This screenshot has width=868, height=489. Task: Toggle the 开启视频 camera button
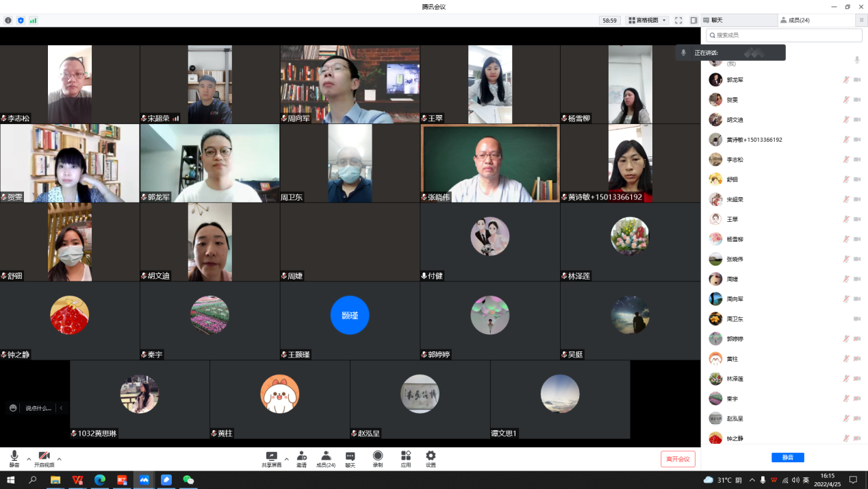point(44,457)
